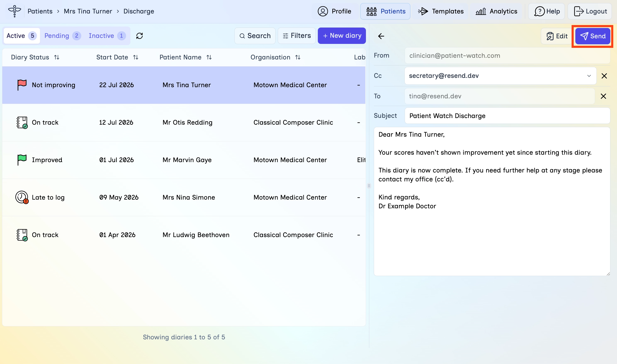Viewport: 617px width, 364px height.
Task: Click the Mrs Tina Turner breadcrumb
Action: click(x=88, y=11)
